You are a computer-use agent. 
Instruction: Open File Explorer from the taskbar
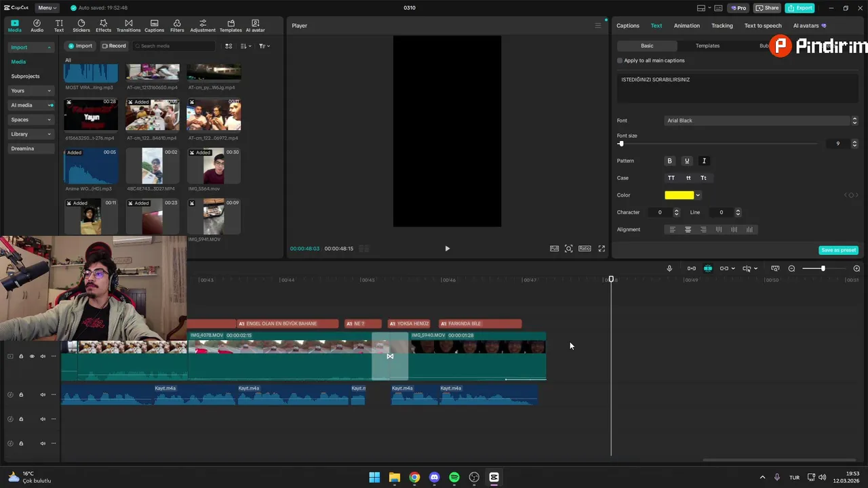(x=395, y=477)
